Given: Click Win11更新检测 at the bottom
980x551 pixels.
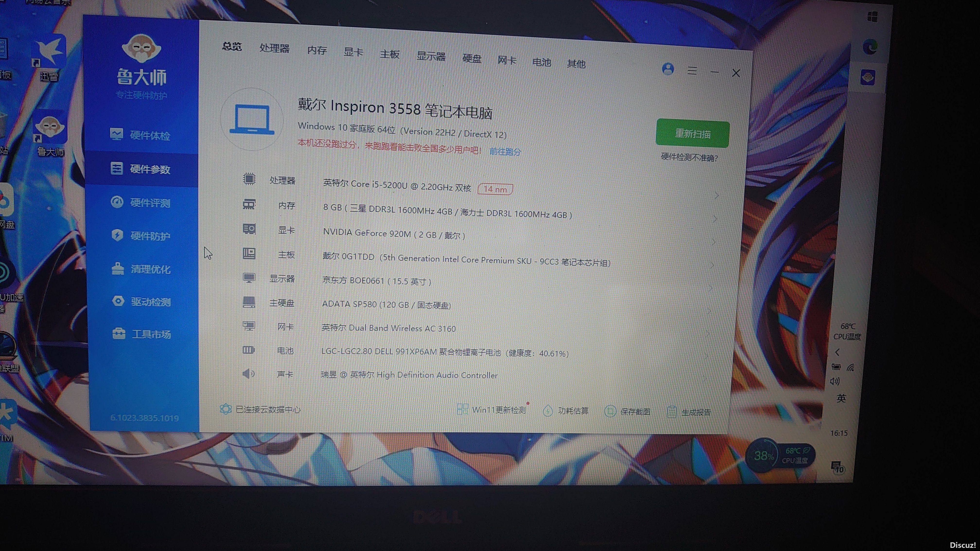Looking at the screenshot, I should tap(491, 410).
